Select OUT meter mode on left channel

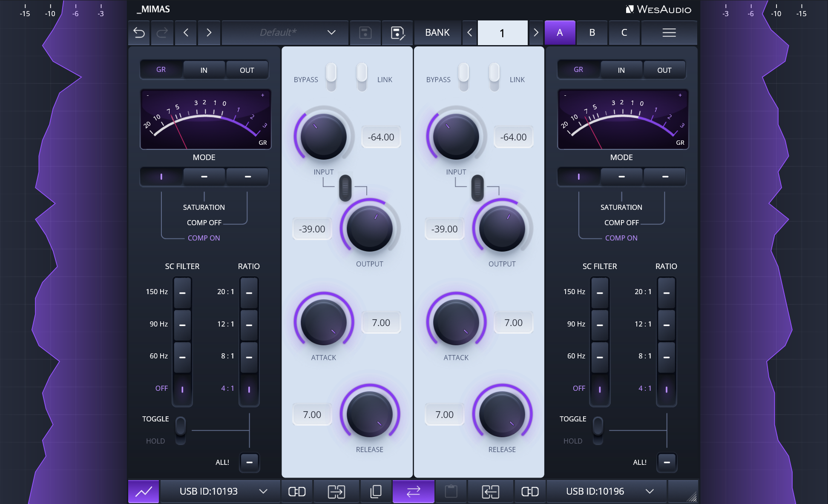pos(247,70)
